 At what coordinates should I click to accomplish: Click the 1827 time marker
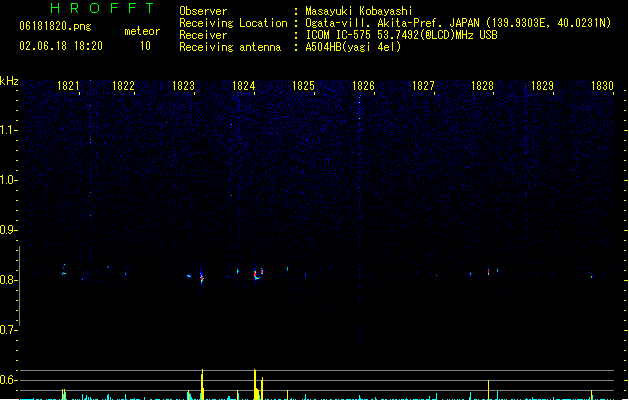pyautogui.click(x=424, y=86)
